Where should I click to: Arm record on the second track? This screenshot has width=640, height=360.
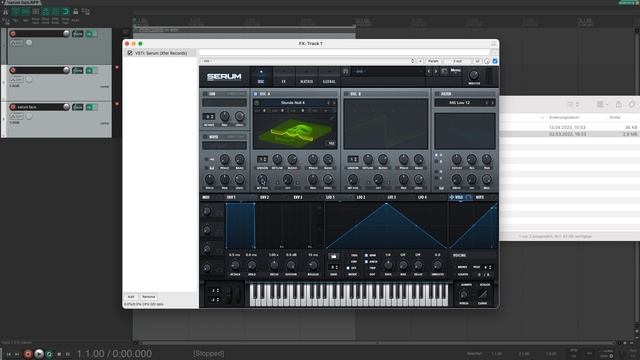click(13, 70)
